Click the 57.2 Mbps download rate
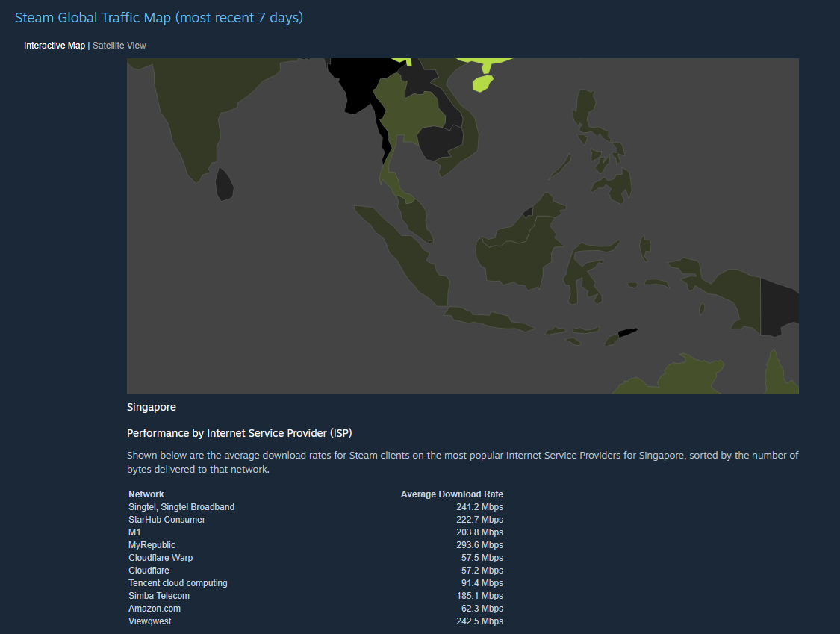The width and height of the screenshot is (840, 634). coord(482,571)
